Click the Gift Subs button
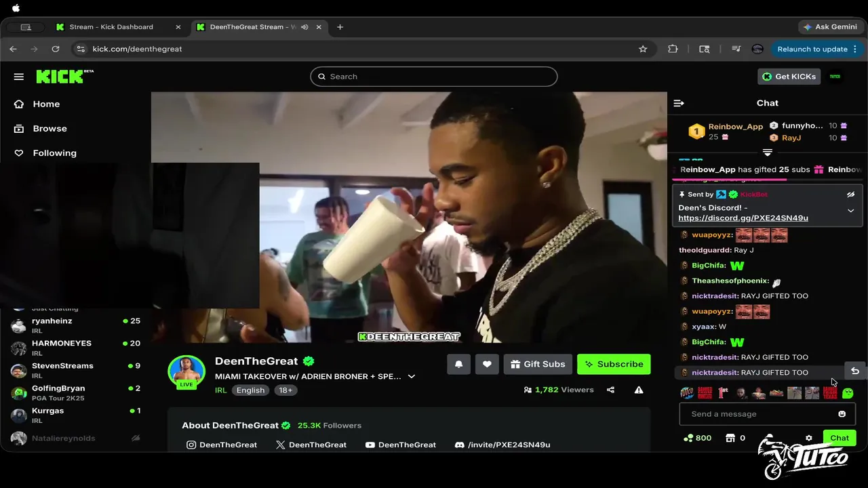 [x=538, y=364]
